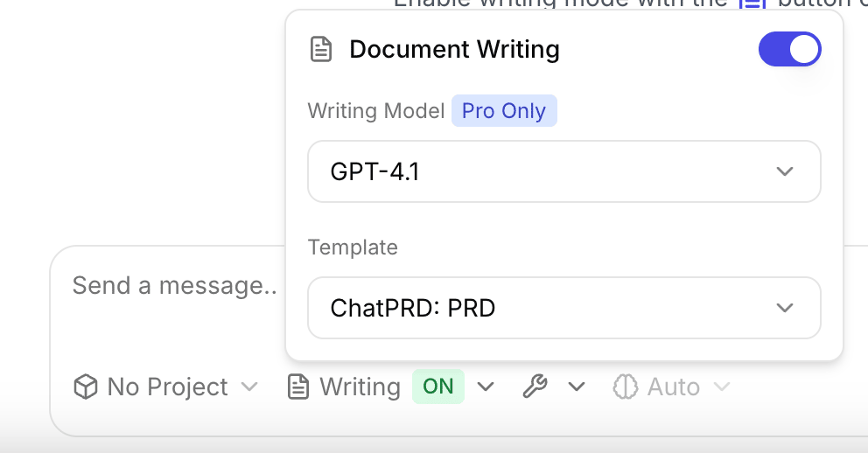Expand the chevron beside the wrench icon
The image size is (868, 453).
(x=577, y=387)
